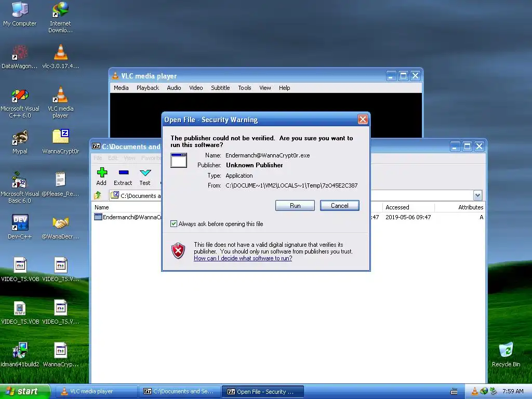Select Recycle Bin on desktop
The width and height of the screenshot is (532, 399).
tap(506, 354)
